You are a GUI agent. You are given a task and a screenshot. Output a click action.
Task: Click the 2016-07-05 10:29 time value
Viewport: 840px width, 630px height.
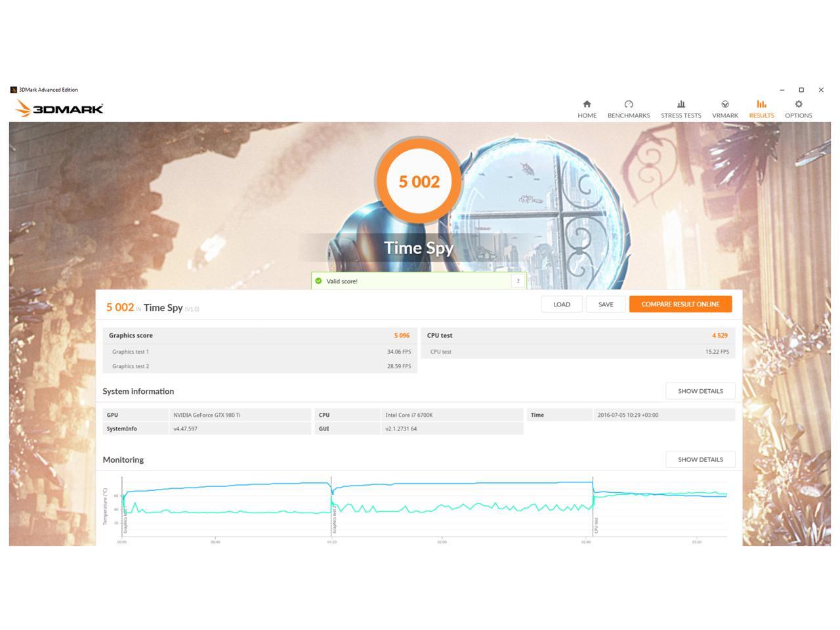point(628,415)
